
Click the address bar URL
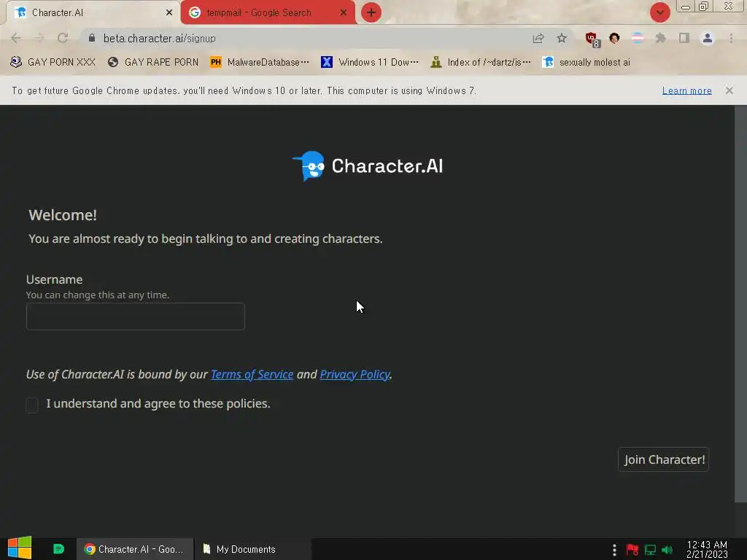click(159, 38)
